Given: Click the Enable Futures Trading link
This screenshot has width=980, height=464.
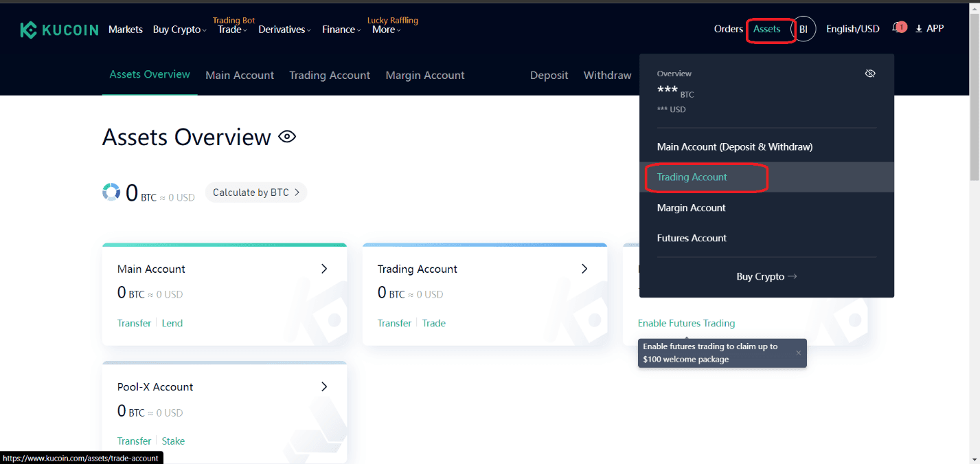Looking at the screenshot, I should tap(686, 323).
